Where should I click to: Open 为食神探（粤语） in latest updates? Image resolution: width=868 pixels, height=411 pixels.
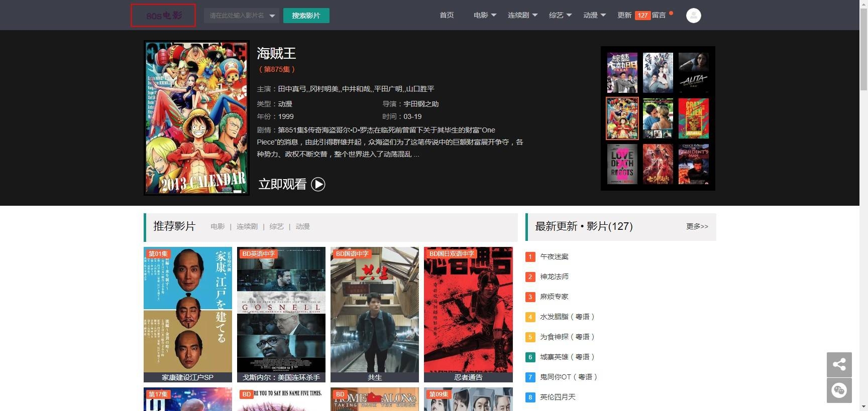(568, 337)
